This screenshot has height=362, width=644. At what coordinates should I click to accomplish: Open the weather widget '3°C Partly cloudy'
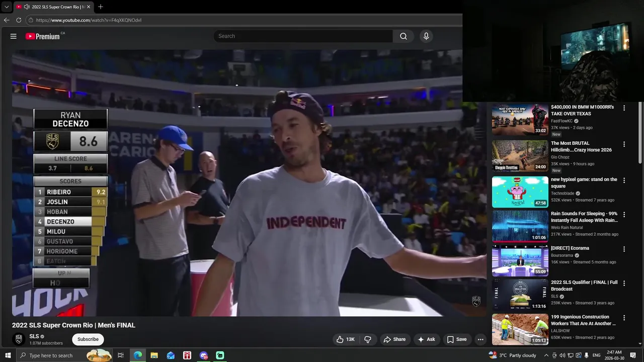pos(512,355)
